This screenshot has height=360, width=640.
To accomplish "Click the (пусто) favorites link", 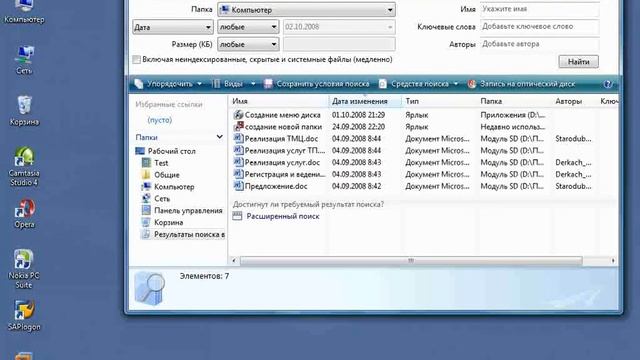I will [160, 120].
